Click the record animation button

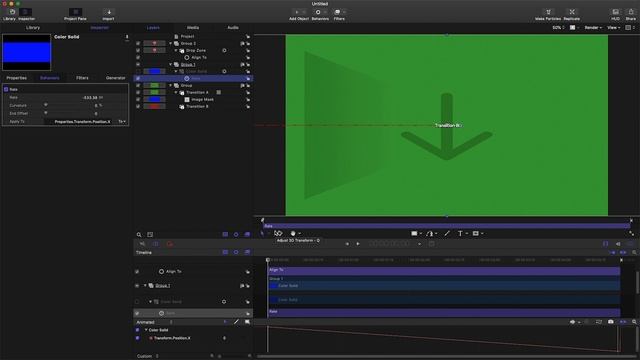pyautogui.click(x=170, y=244)
